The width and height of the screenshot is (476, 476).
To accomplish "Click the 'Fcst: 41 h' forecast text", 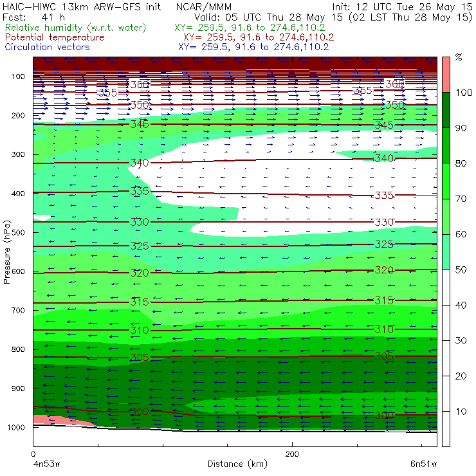I will [x=33, y=17].
